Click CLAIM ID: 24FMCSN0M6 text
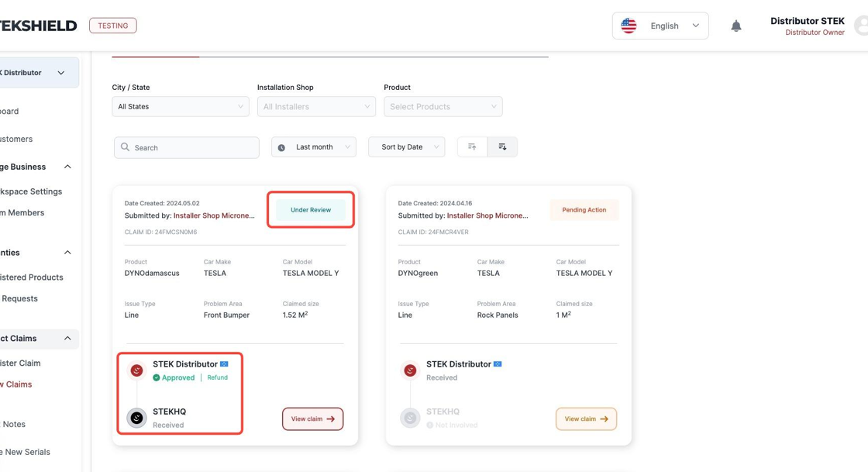The height and width of the screenshot is (472, 868). click(x=160, y=233)
